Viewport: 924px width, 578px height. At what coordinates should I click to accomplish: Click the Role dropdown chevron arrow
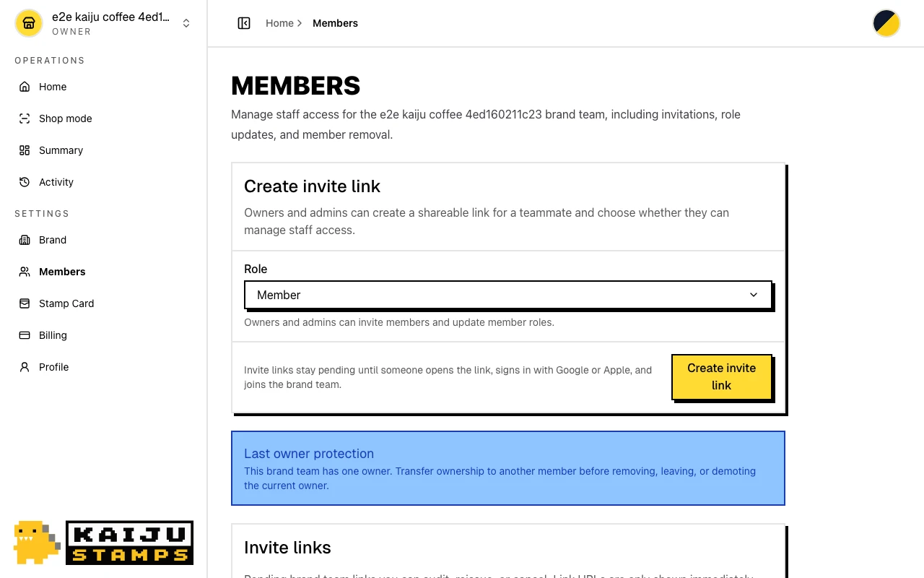pyautogui.click(x=754, y=295)
